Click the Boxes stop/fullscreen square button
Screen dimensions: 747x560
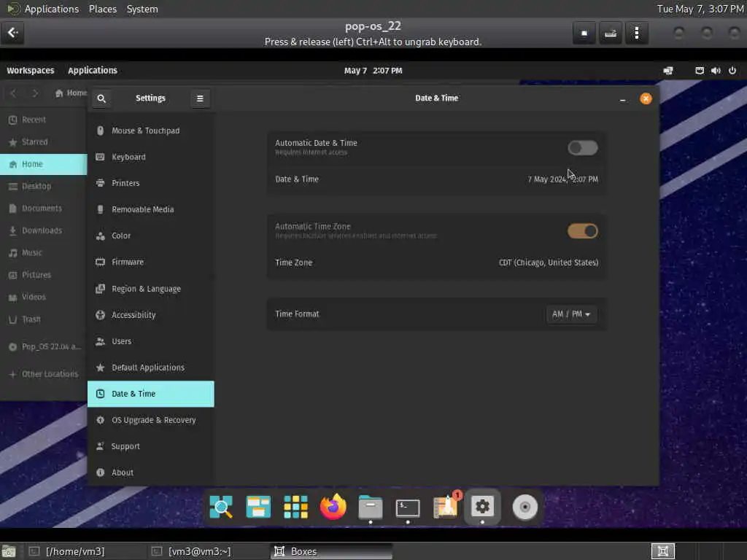coord(584,33)
